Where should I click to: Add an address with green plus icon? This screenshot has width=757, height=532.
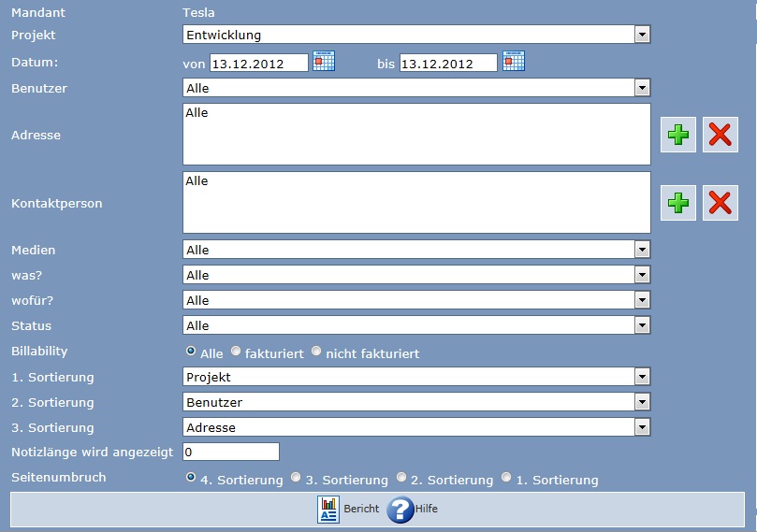[x=678, y=135]
